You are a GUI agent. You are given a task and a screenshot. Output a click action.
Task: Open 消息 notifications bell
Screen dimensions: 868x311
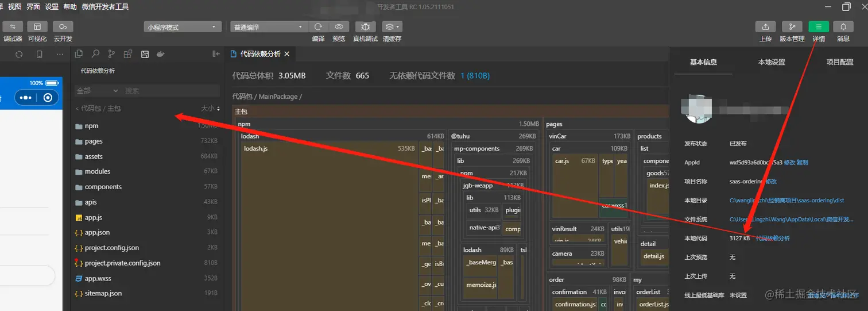point(843,26)
